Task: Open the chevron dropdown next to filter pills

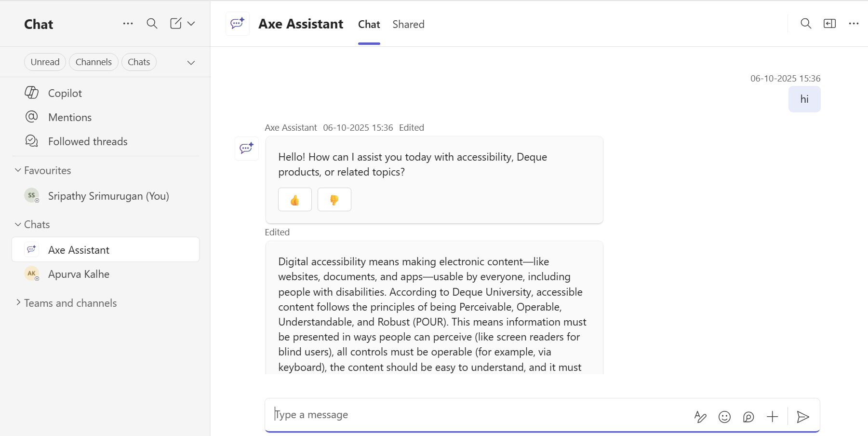Action: click(x=191, y=62)
